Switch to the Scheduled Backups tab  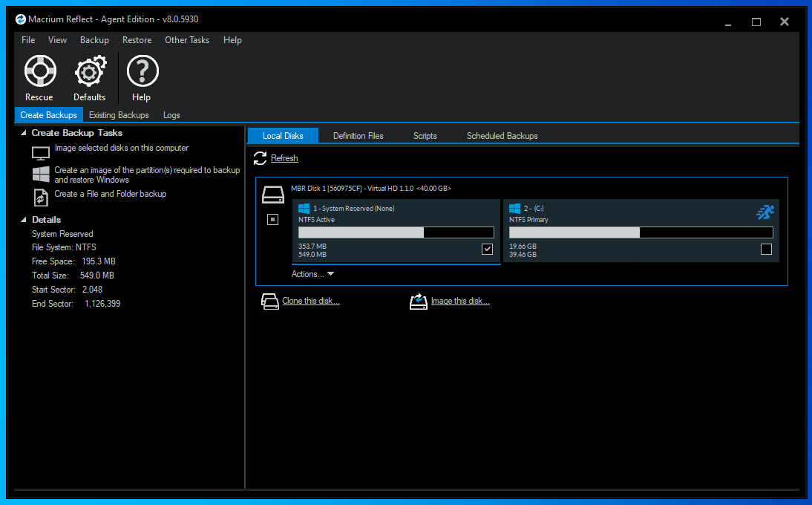(502, 136)
